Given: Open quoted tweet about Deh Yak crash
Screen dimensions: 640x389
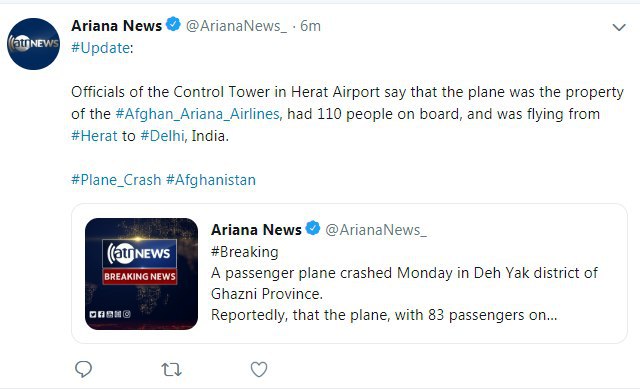Looking at the screenshot, I should point(349,273).
